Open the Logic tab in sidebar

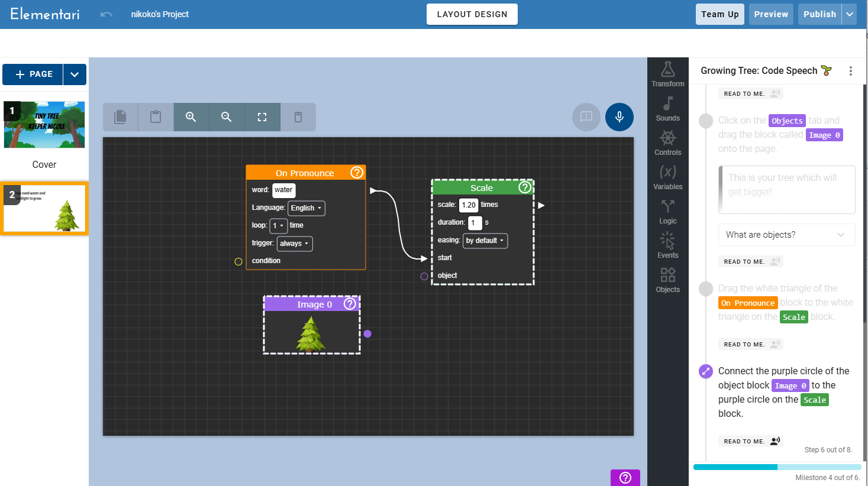tap(667, 211)
